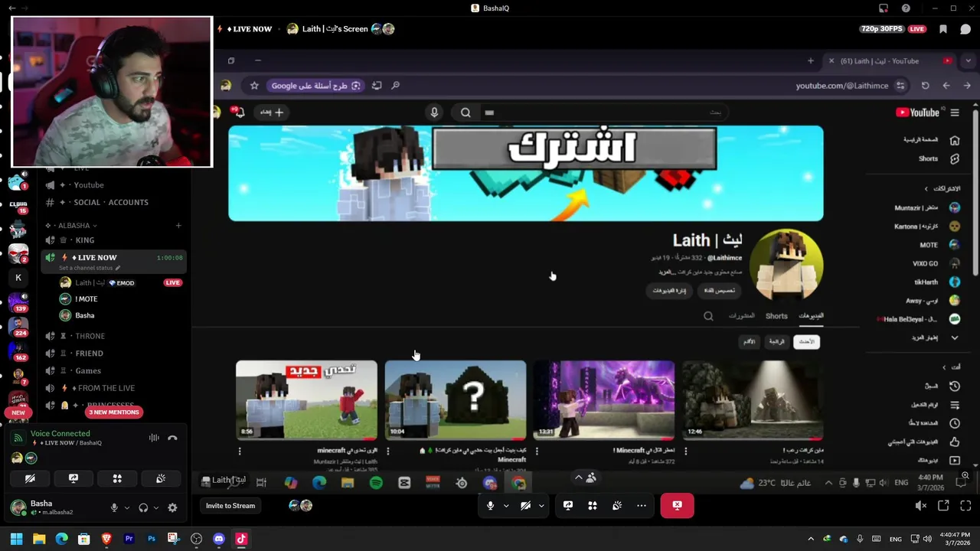Click Invite to Stream button
The image size is (980, 551).
point(230,506)
